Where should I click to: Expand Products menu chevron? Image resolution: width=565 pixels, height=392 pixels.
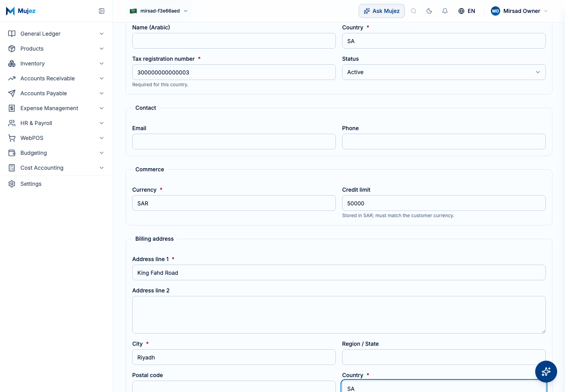(x=102, y=49)
